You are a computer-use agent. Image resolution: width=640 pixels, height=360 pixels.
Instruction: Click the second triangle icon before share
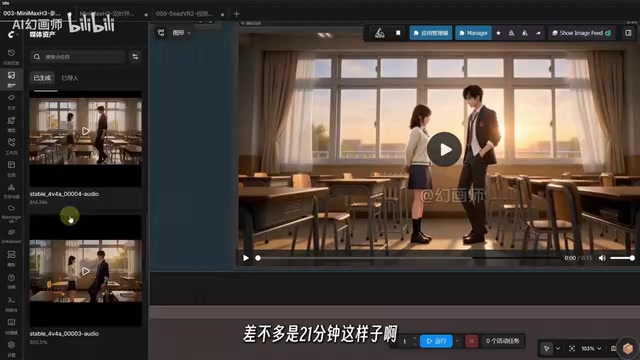525,33
